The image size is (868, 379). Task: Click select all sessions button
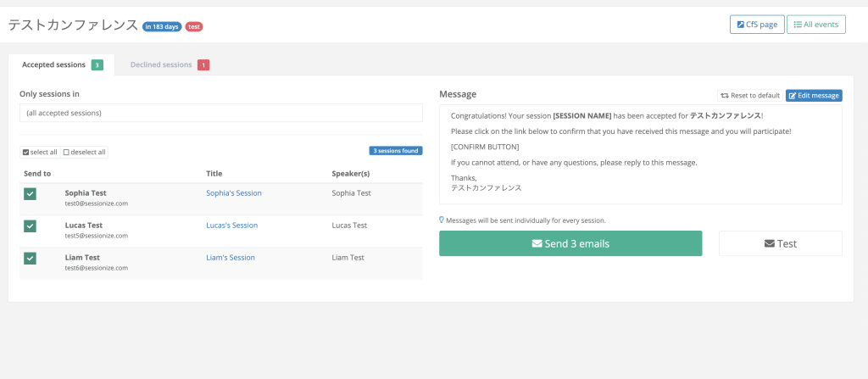tap(40, 153)
